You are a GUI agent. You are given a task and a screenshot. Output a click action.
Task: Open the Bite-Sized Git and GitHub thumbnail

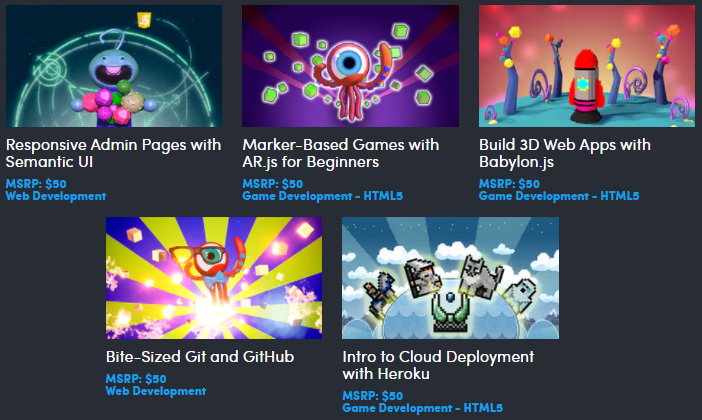pyautogui.click(x=214, y=278)
